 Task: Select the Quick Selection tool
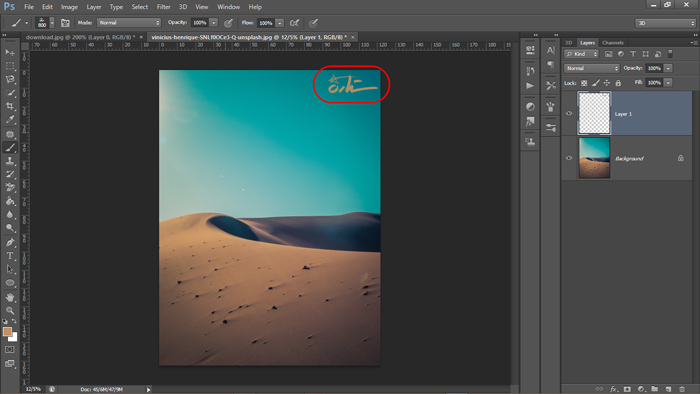coord(10,93)
